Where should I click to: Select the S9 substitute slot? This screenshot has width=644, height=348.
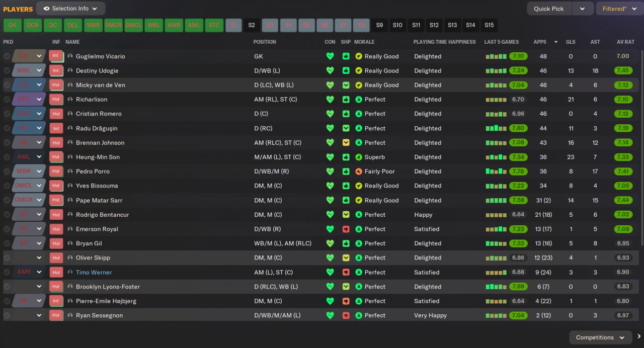[x=379, y=25]
